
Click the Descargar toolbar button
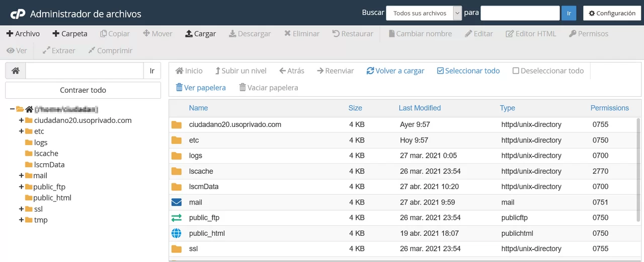pos(250,34)
